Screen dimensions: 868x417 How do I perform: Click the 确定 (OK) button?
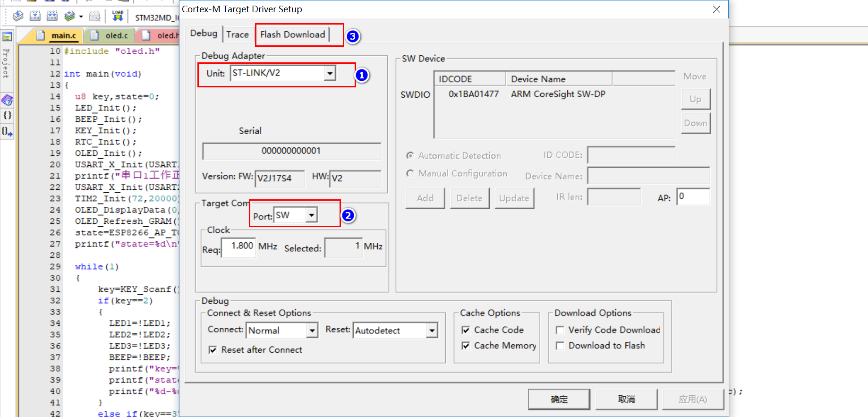[559, 400]
